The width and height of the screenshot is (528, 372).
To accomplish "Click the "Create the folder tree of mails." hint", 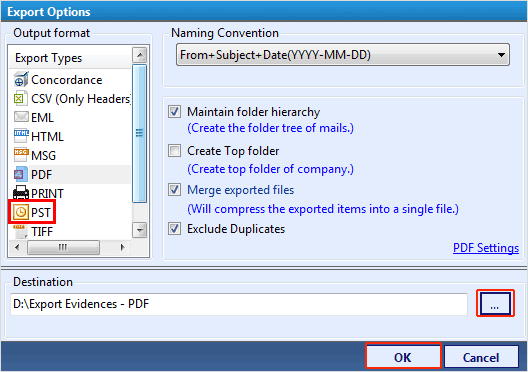I will click(270, 128).
